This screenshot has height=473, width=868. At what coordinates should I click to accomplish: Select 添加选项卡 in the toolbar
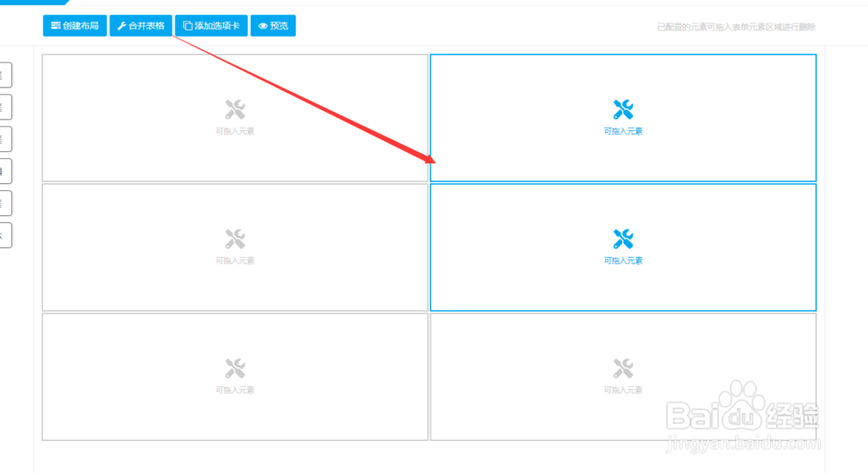pos(212,25)
